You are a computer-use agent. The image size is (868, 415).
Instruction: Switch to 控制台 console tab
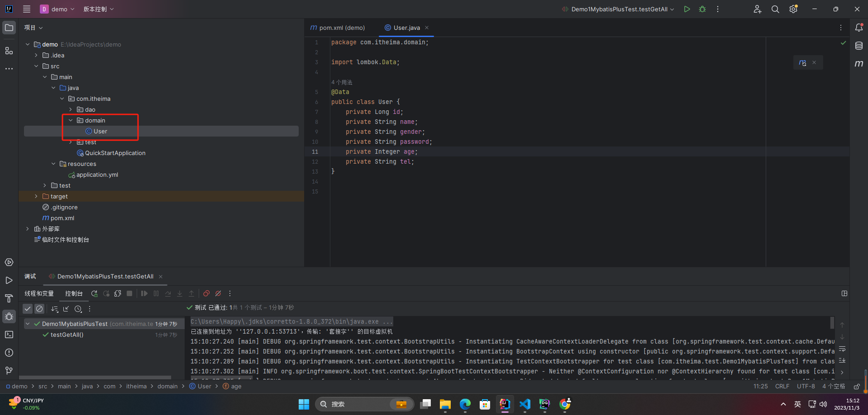(x=74, y=293)
